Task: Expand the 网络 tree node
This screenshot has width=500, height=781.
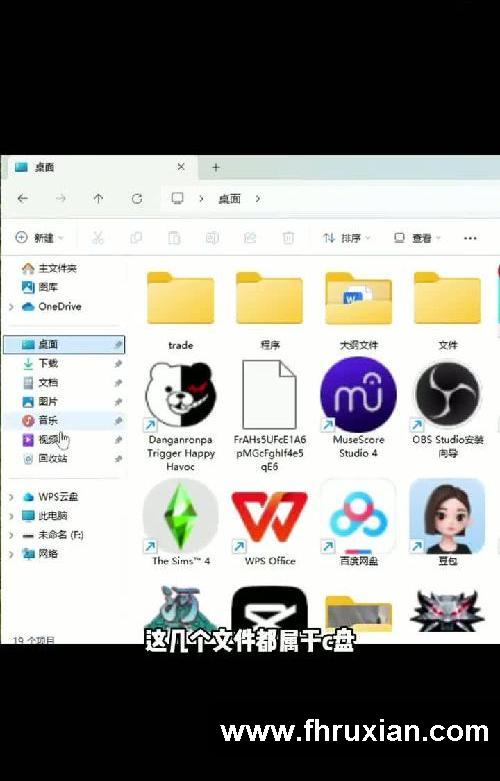Action: (11, 554)
